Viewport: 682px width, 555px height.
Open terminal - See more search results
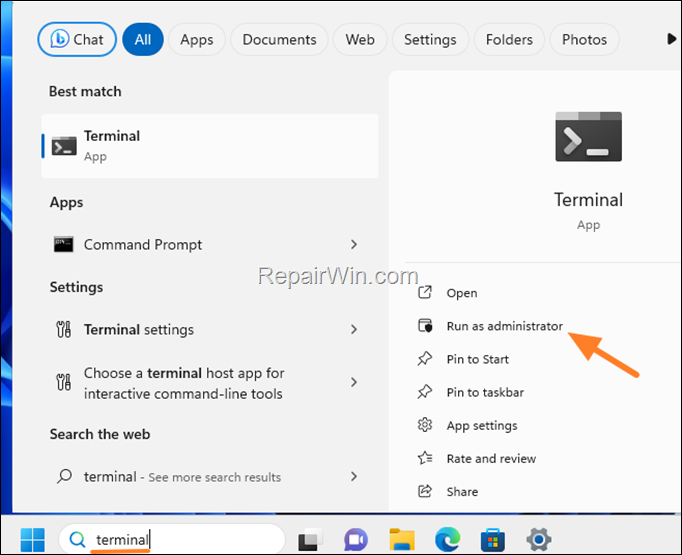tap(210, 477)
